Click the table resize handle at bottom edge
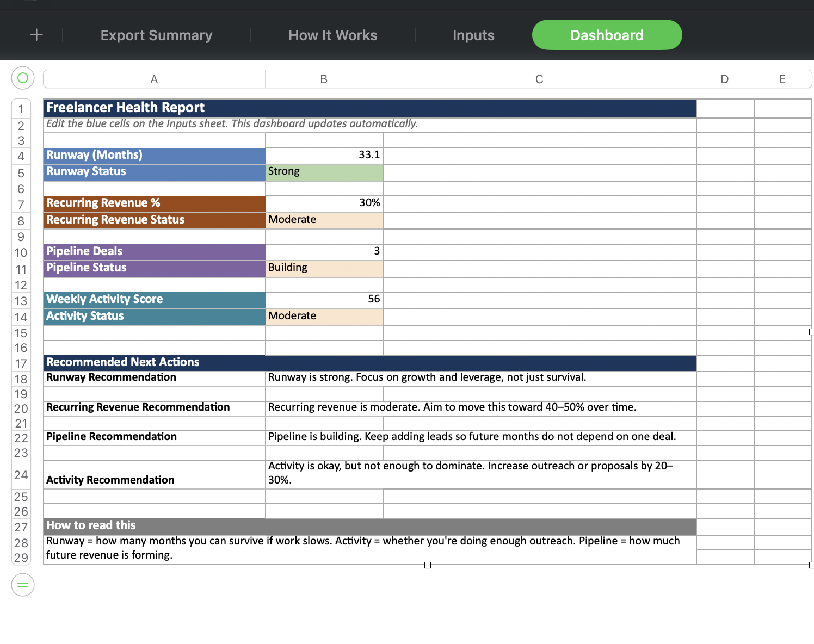The width and height of the screenshot is (814, 644). coord(428,565)
